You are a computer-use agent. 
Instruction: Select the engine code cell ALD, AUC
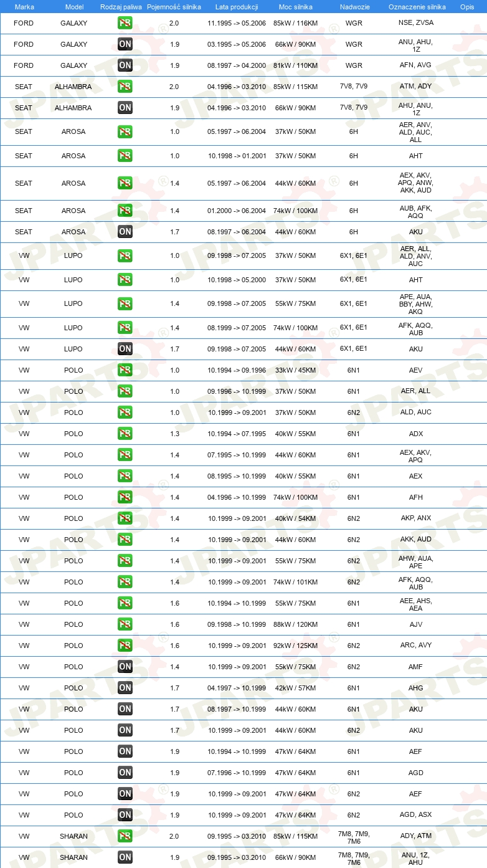tap(415, 412)
